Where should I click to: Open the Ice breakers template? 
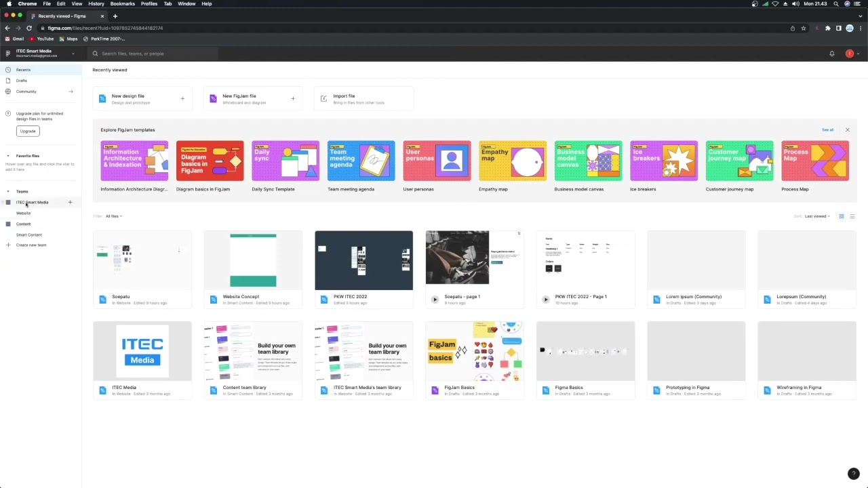coord(664,166)
